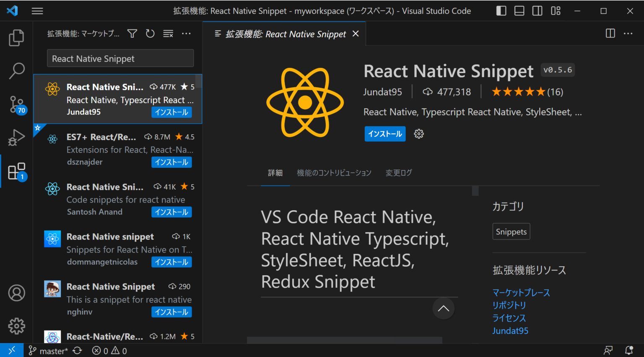
Task: Toggle the primary sidebar visibility
Action: click(x=501, y=10)
